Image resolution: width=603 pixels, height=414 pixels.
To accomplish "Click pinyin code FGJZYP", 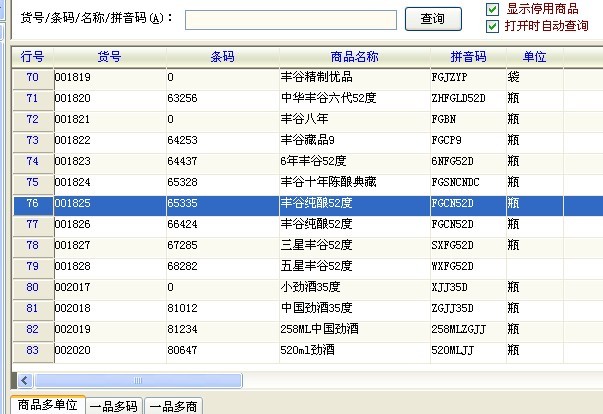I will [449, 78].
